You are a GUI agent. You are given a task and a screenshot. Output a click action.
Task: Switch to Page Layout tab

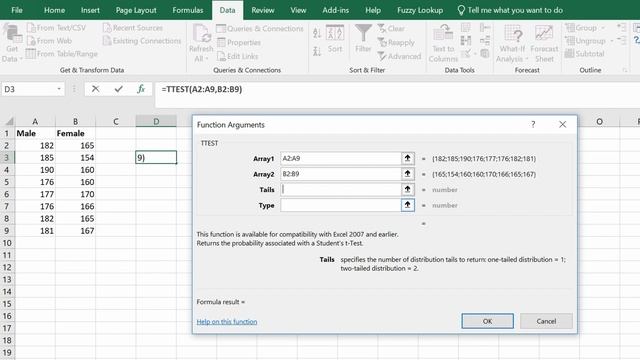coord(136,10)
